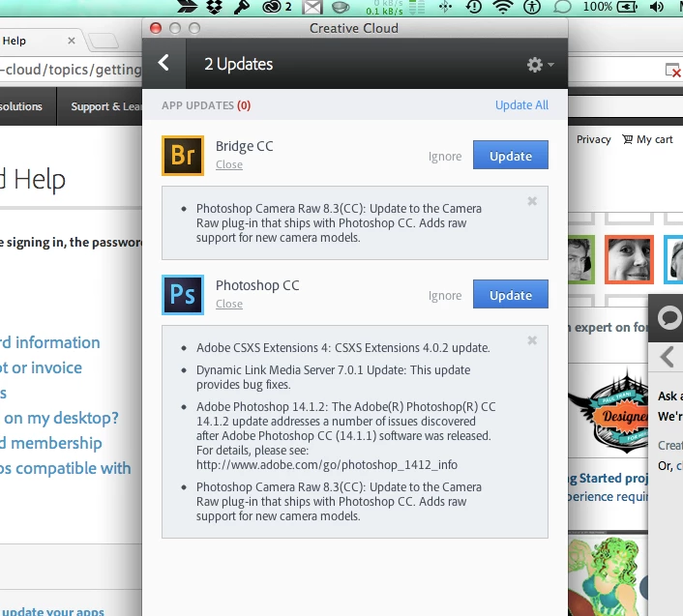The width and height of the screenshot is (683, 616).
Task: Open the accessibility menu bar icon
Action: [532, 7]
